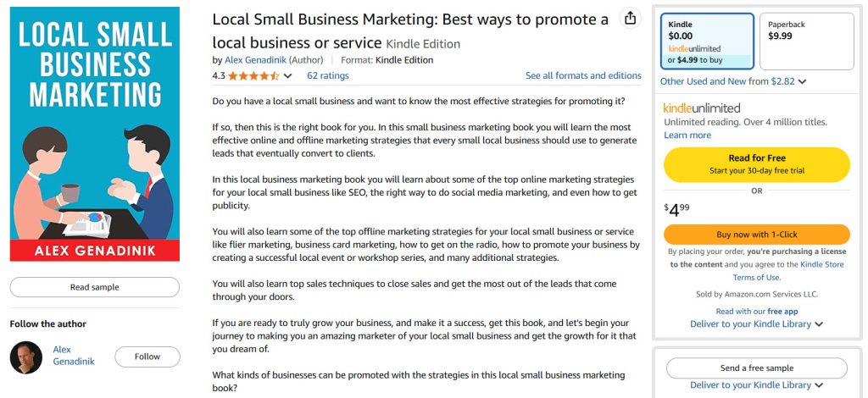Click the star rating icons

[253, 75]
